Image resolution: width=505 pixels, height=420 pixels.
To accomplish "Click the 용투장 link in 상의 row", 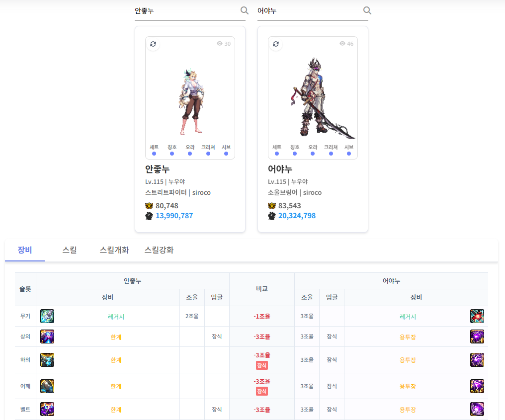I will click(x=408, y=337).
